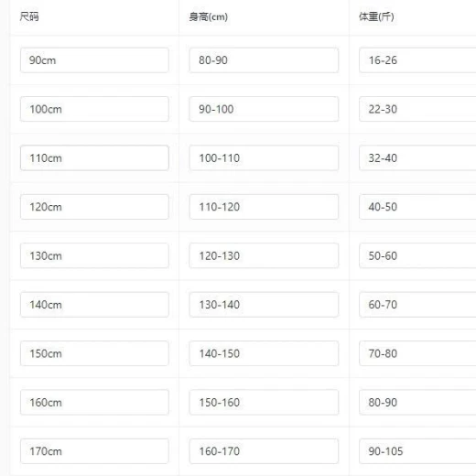476x476 pixels.
Task: Edit the height field showing 90-100
Action: (264, 109)
